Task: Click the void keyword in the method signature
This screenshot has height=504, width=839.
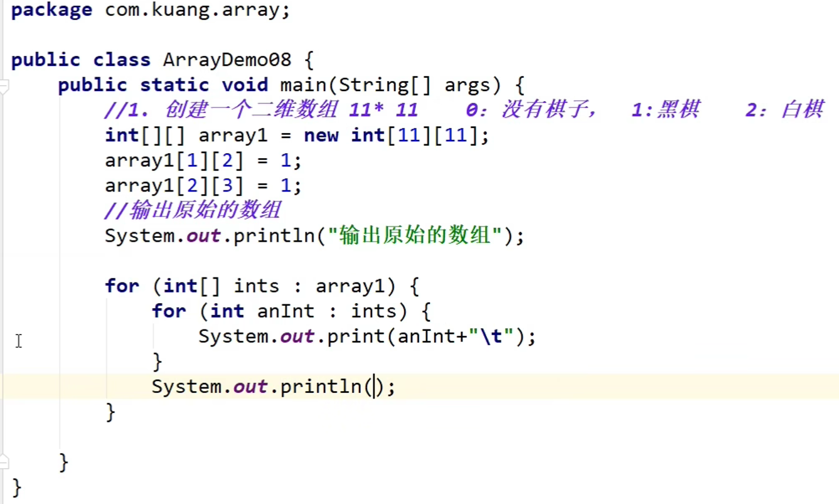Action: point(245,85)
